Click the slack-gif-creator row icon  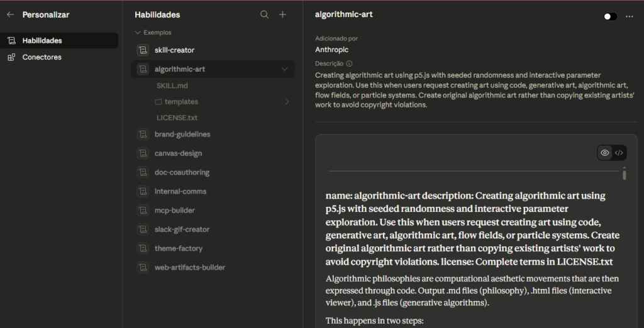pos(143,229)
